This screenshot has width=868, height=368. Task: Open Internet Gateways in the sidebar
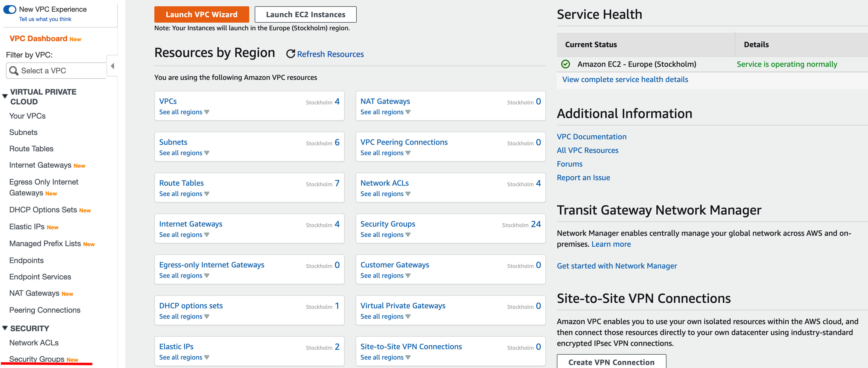[40, 165]
